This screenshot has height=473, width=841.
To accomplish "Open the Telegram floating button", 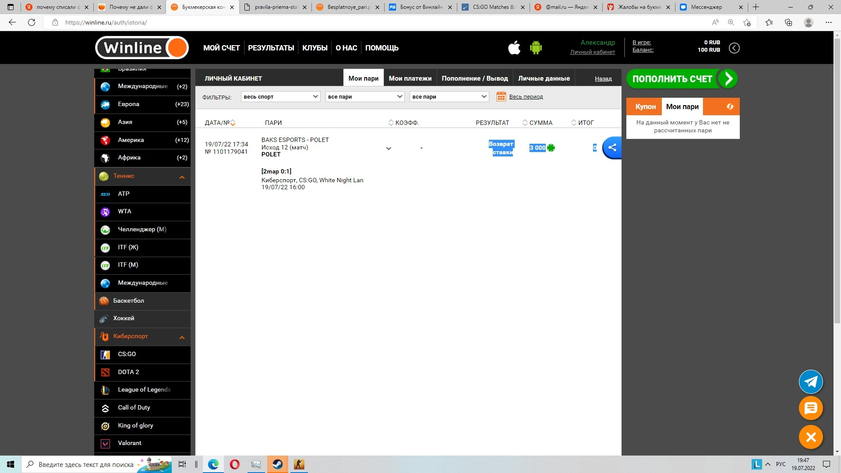I will (x=810, y=381).
